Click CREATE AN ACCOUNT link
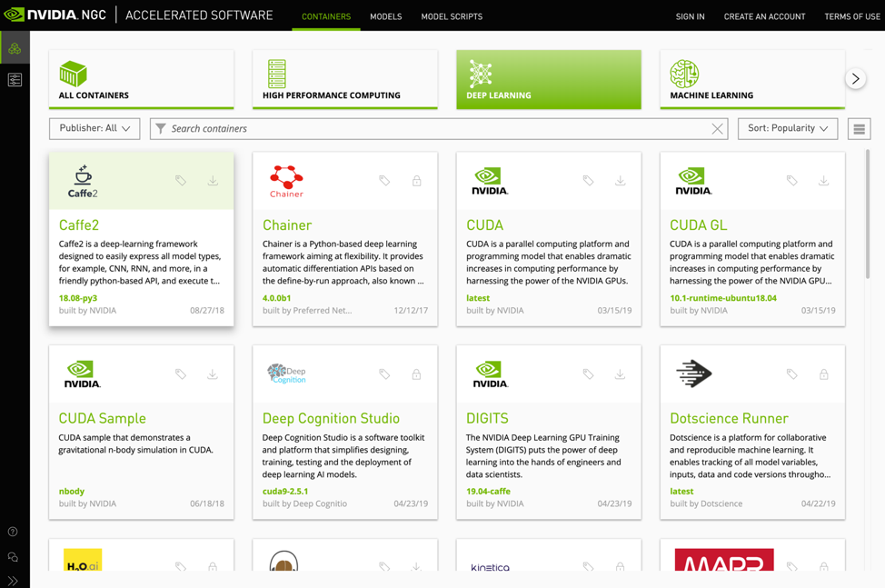Viewport: 885px width, 588px height. 765,16
